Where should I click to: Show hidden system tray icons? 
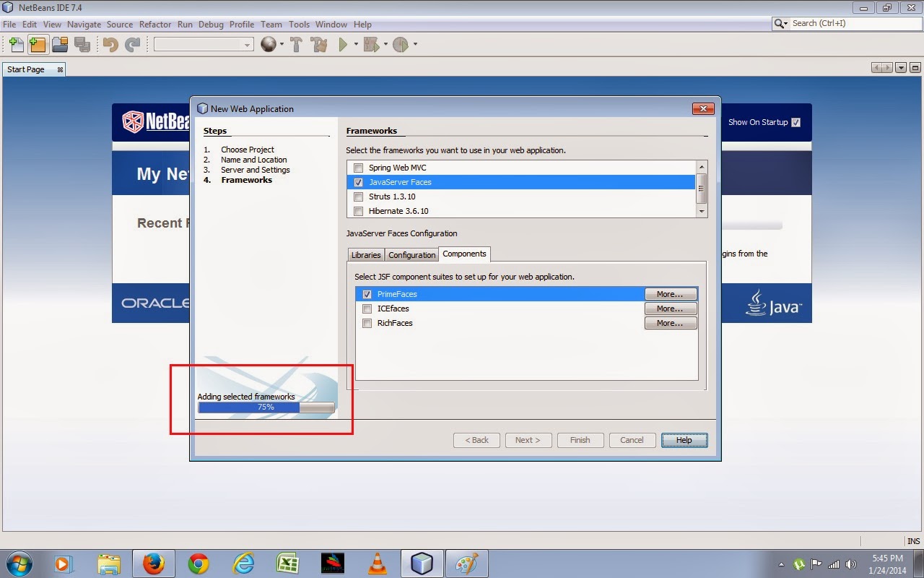pyautogui.click(x=782, y=564)
